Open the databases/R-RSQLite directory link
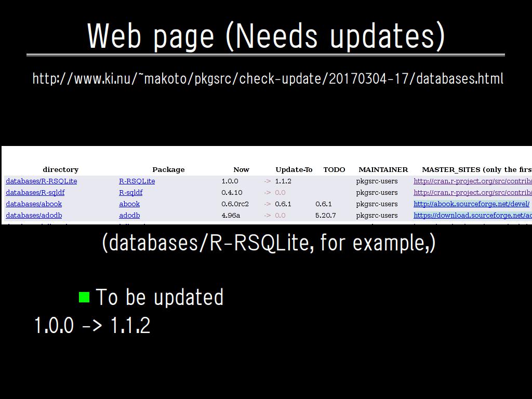 click(x=41, y=181)
